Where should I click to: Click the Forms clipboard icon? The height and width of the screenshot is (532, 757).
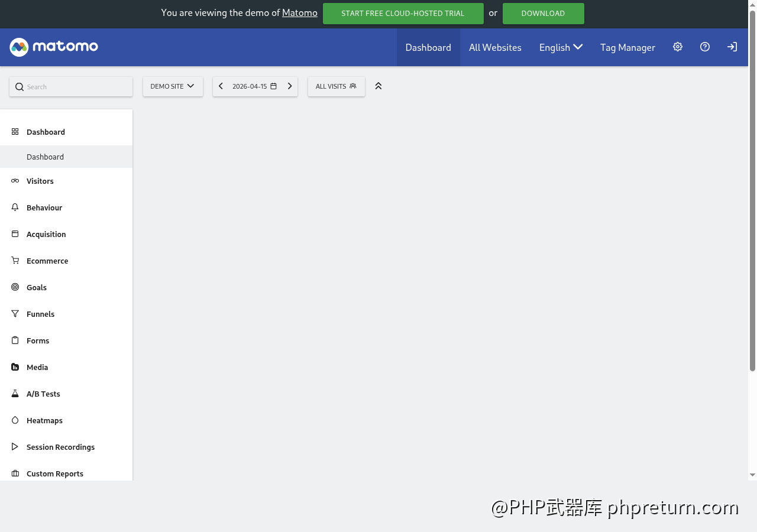[x=15, y=340]
